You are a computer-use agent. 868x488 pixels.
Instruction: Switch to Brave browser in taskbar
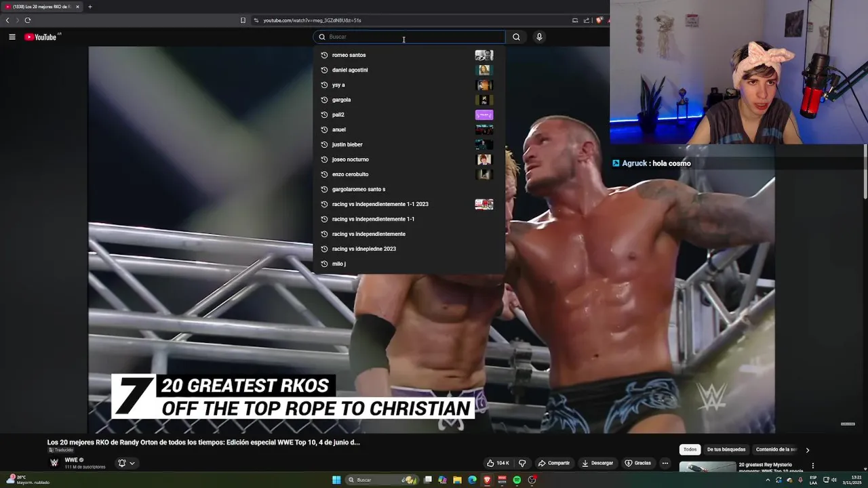point(487,480)
